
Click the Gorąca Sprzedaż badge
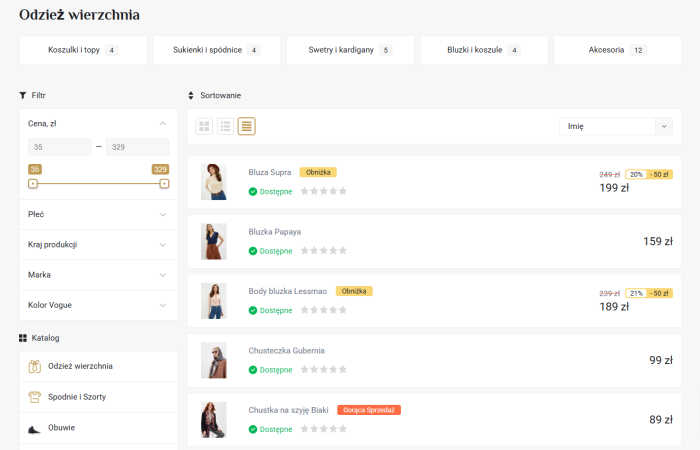[x=369, y=410]
